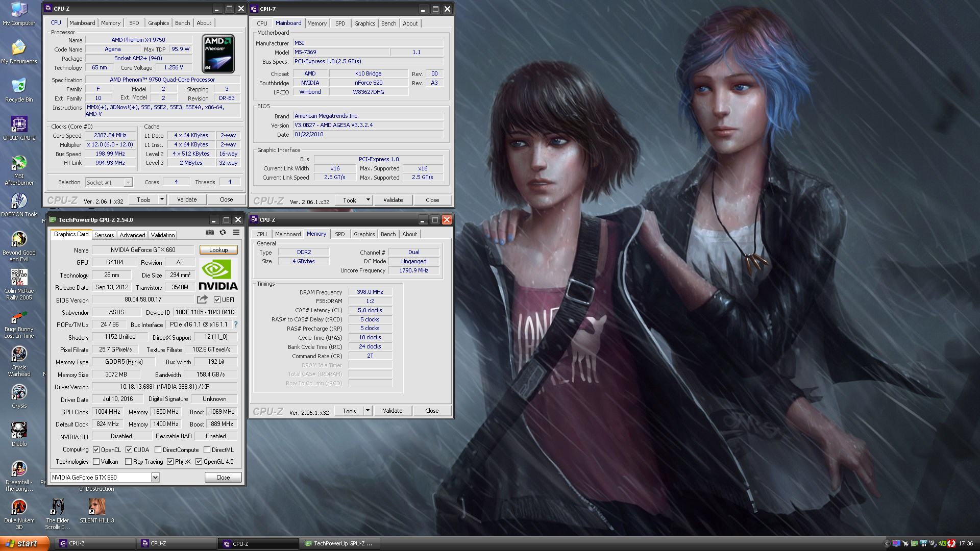The image size is (980, 551).
Task: Expand Tools dropdown arrow in Memory window
Action: [367, 411]
